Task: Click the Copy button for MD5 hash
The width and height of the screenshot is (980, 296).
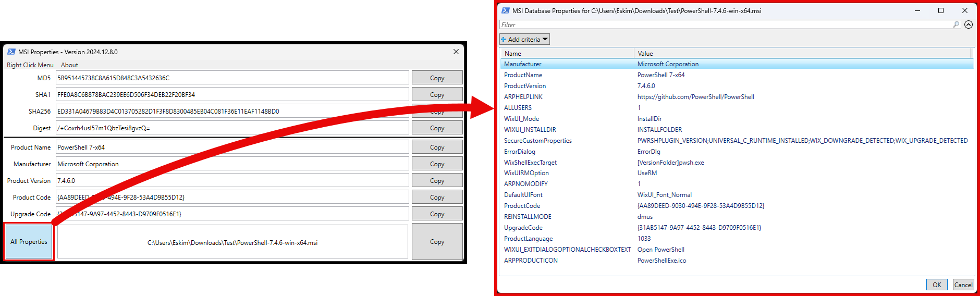Action: tap(437, 78)
